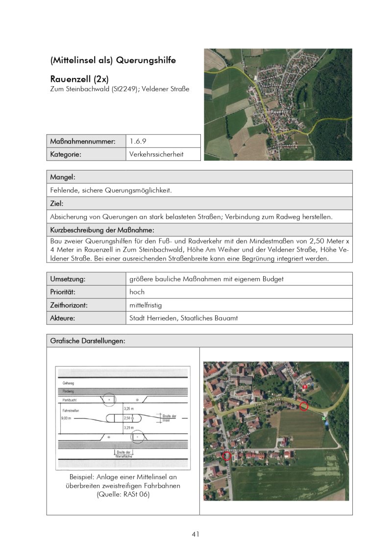Select the Kategorie value Verkehrssicherheit
The image size is (392, 554).
point(156,154)
